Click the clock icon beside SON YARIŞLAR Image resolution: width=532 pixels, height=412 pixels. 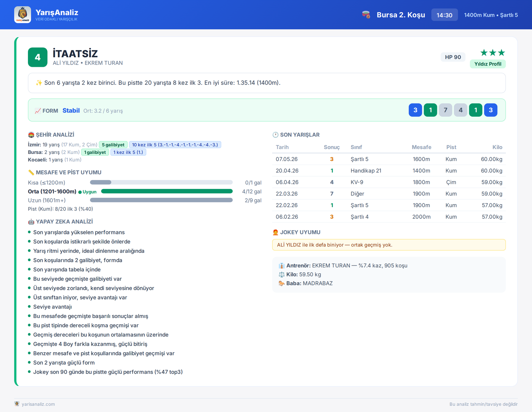pos(275,135)
